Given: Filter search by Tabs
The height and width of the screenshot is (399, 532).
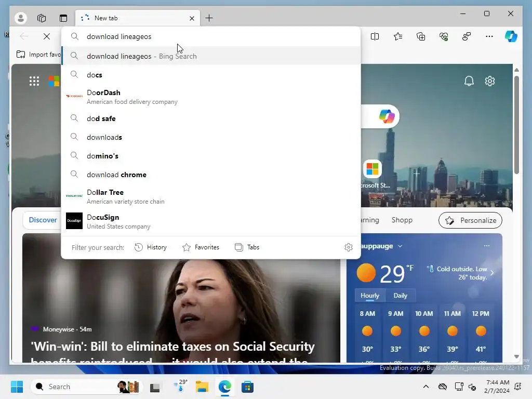Looking at the screenshot, I should [x=247, y=247].
